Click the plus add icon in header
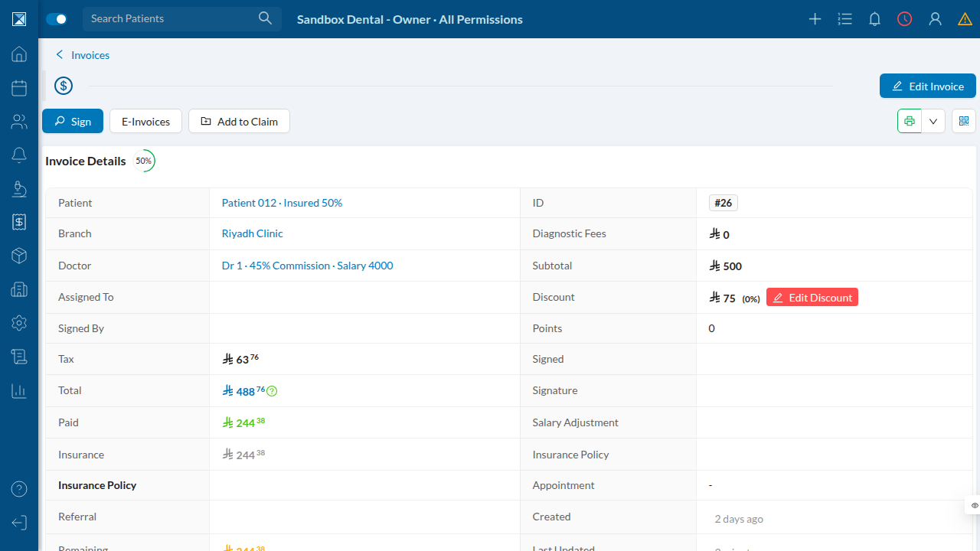This screenshot has height=551, width=980. (x=815, y=19)
